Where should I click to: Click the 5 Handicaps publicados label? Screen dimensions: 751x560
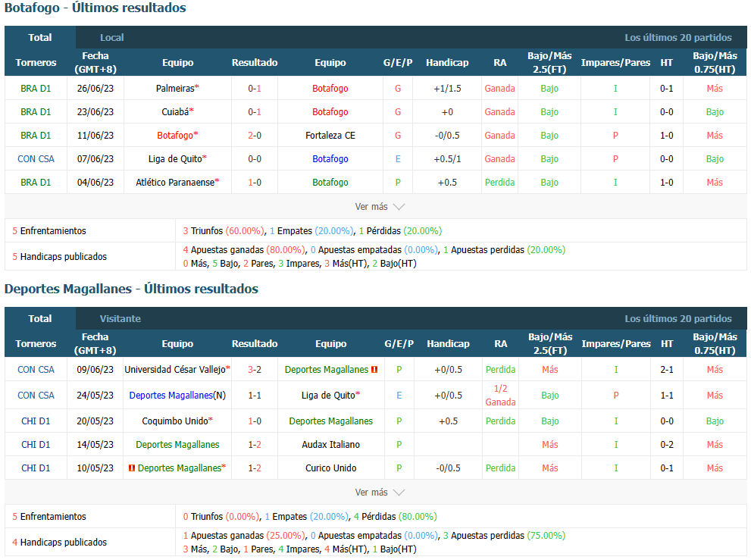[60, 256]
